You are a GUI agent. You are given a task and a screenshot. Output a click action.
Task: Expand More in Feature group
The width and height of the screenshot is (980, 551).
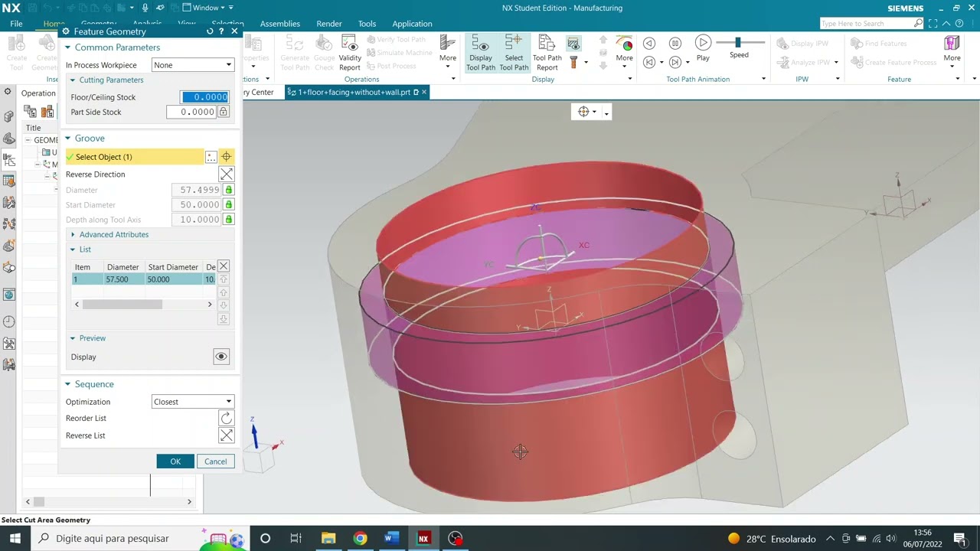pyautogui.click(x=952, y=52)
